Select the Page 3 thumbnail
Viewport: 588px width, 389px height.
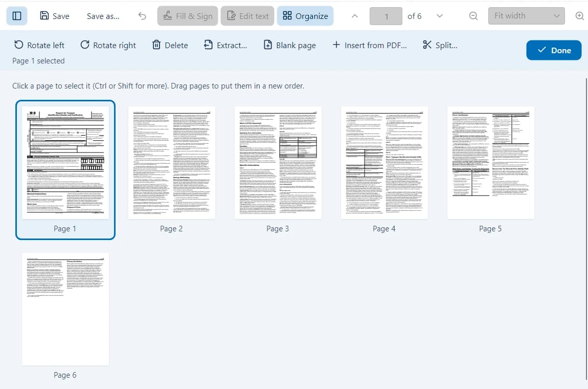(278, 163)
